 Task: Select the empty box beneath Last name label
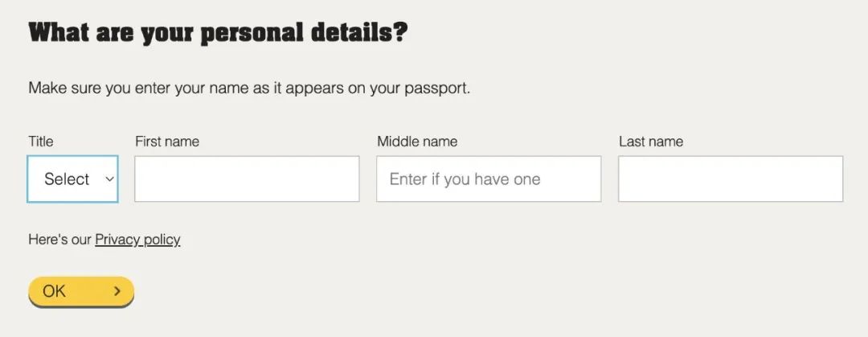pos(731,179)
